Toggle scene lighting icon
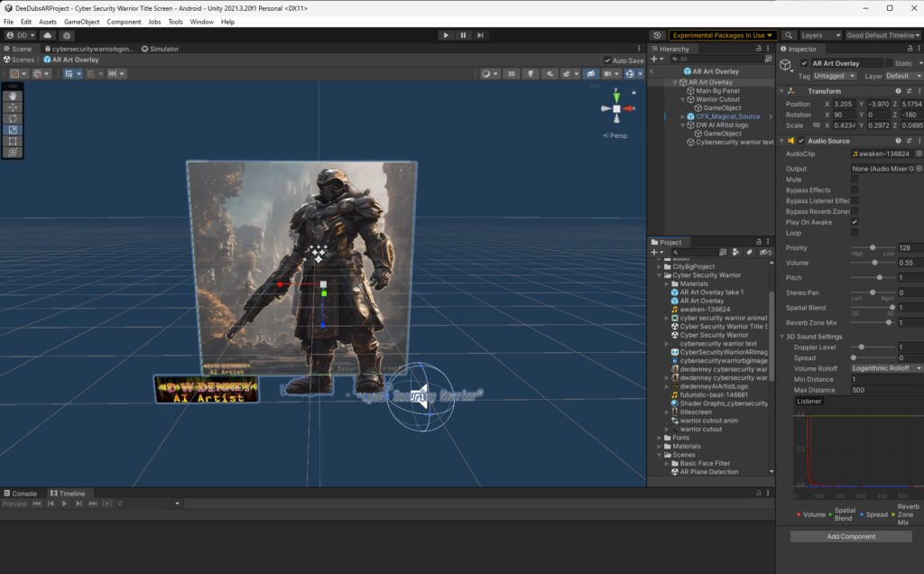This screenshot has height=574, width=924. click(x=531, y=74)
